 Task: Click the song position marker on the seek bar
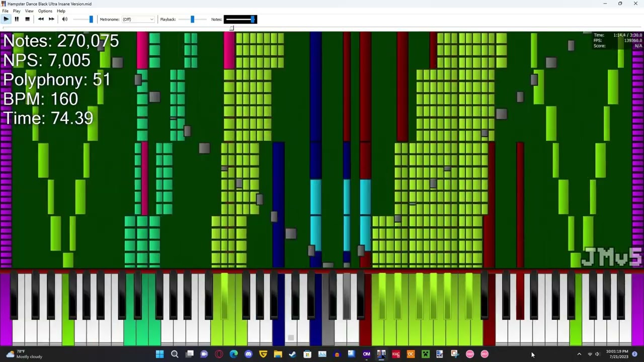tap(231, 28)
